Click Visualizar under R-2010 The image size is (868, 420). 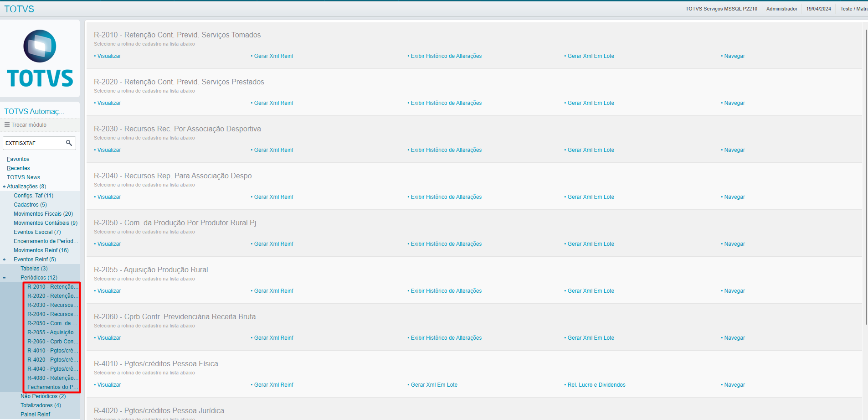point(109,56)
